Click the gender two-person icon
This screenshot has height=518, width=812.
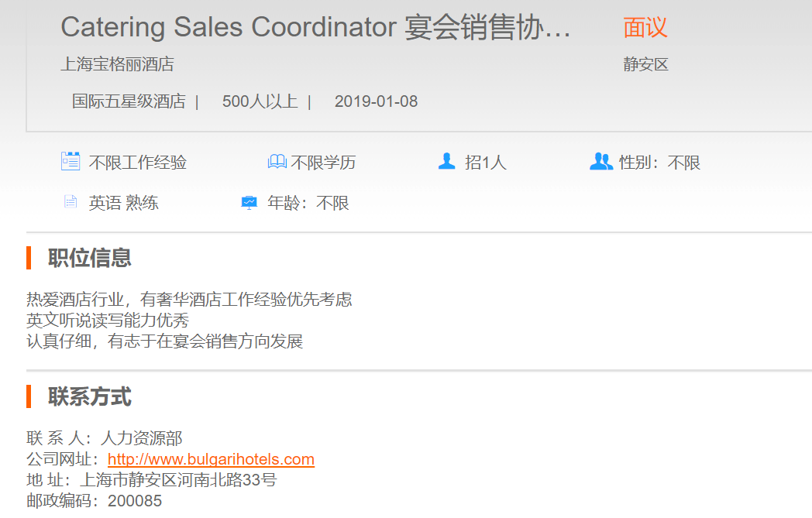[x=600, y=161]
